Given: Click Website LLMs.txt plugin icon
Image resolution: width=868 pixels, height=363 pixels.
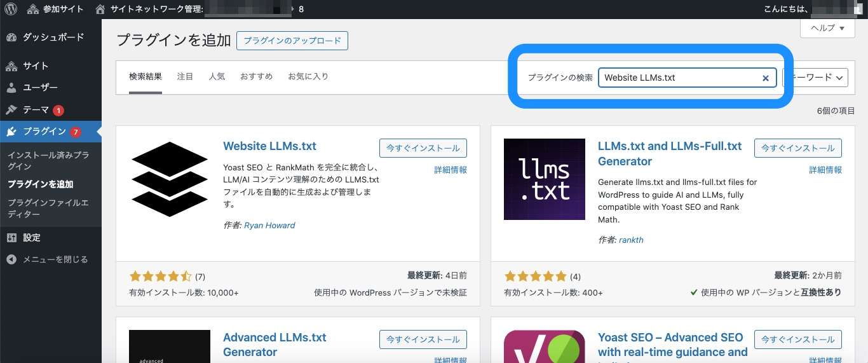Looking at the screenshot, I should pyautogui.click(x=170, y=179).
